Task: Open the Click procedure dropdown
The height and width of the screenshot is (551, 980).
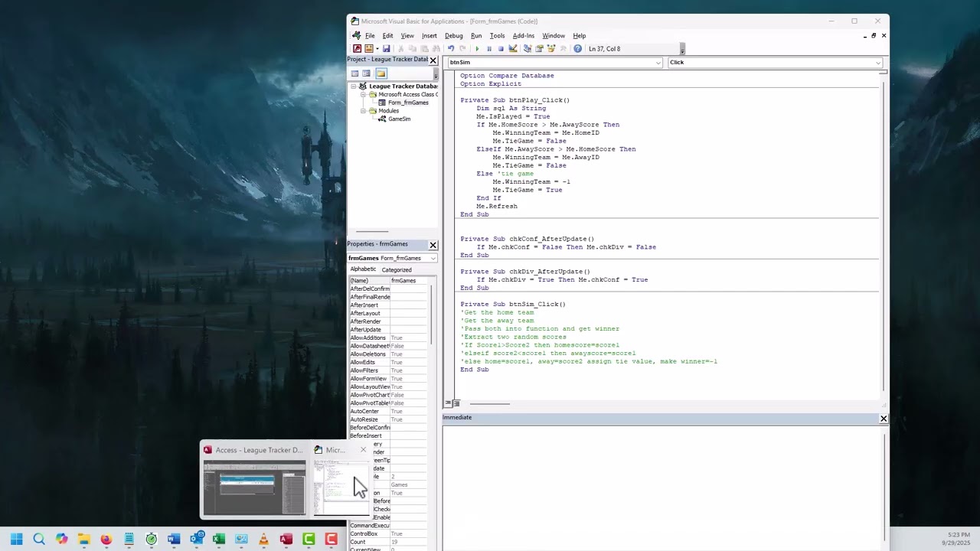Action: (x=878, y=63)
